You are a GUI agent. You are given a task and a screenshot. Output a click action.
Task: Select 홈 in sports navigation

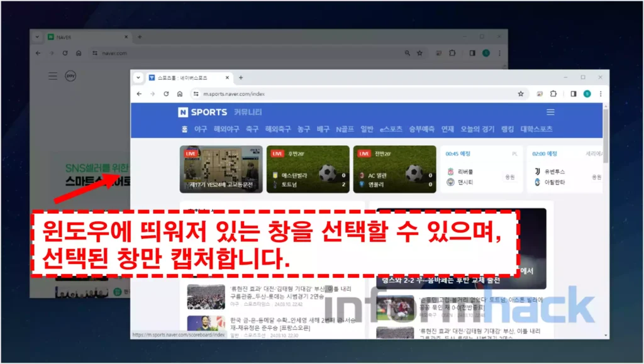(x=184, y=130)
